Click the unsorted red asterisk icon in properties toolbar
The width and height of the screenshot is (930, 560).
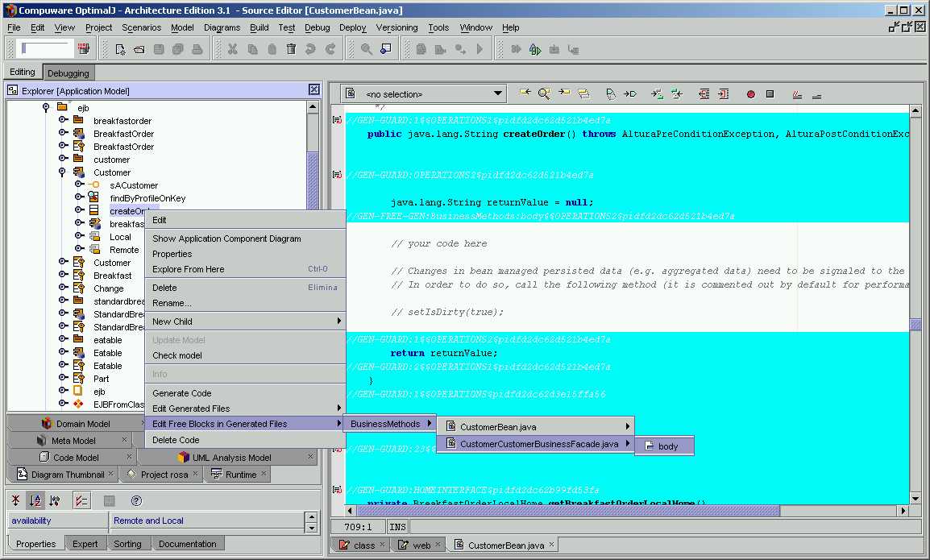[16, 500]
